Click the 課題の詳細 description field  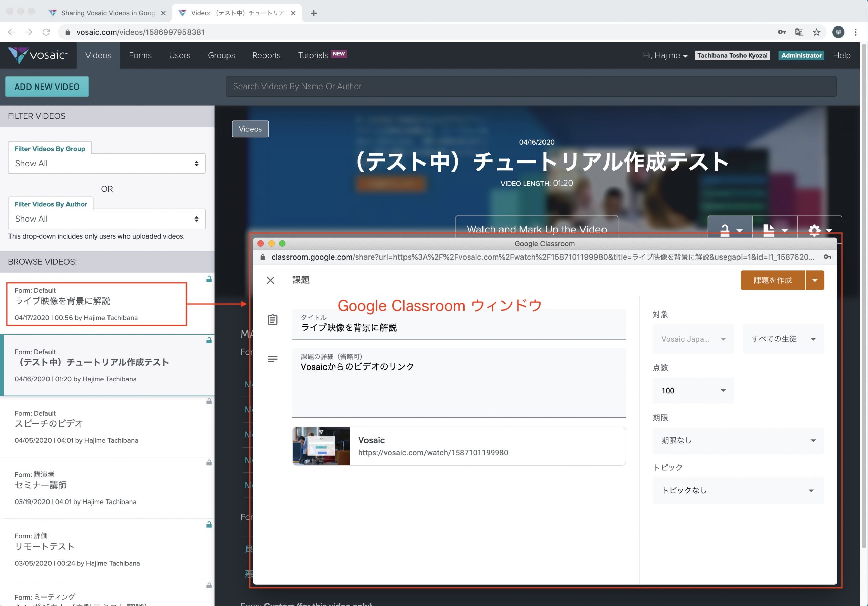click(458, 383)
